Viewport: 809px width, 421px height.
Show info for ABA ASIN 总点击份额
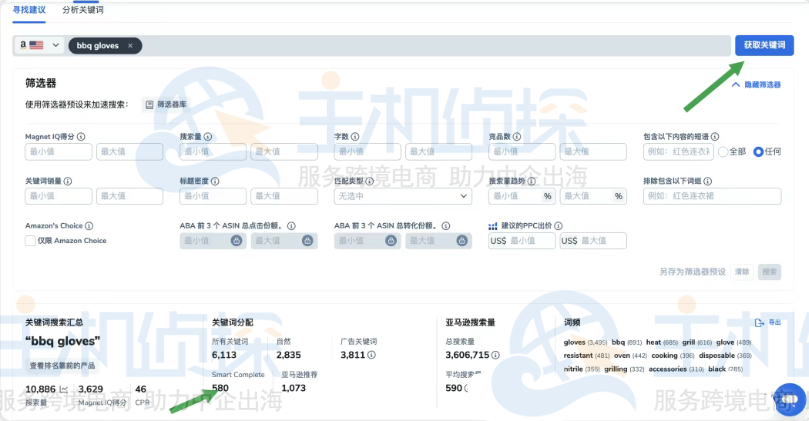pos(291,226)
